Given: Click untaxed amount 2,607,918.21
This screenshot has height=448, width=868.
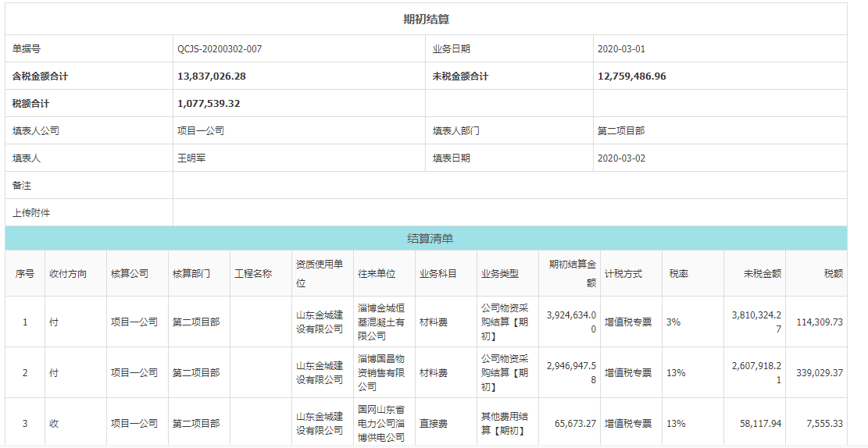Looking at the screenshot, I should (756, 373).
